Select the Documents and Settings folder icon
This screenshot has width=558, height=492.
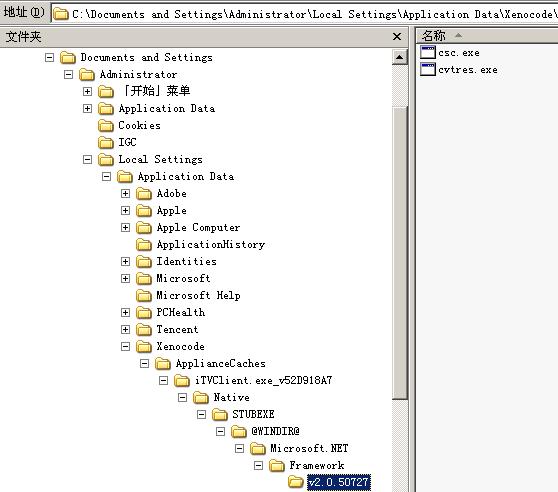click(x=68, y=58)
